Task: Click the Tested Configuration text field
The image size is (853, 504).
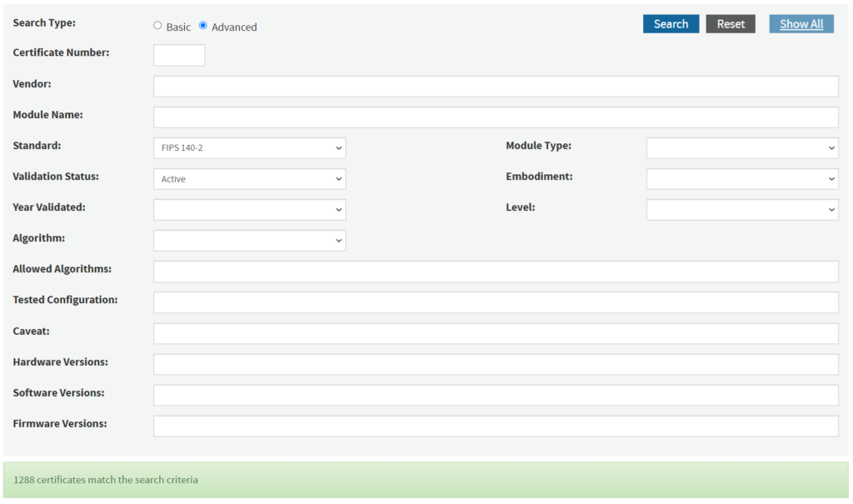Action: (x=496, y=302)
